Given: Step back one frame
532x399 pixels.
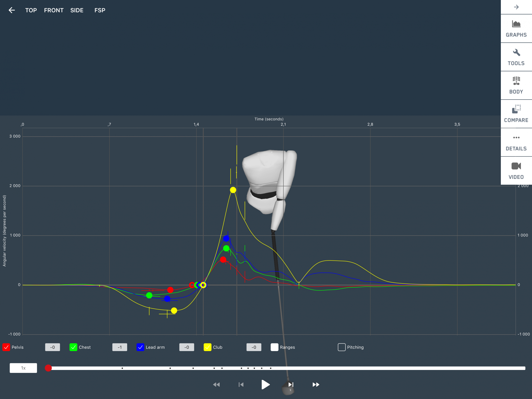Looking at the screenshot, I should coord(241,385).
